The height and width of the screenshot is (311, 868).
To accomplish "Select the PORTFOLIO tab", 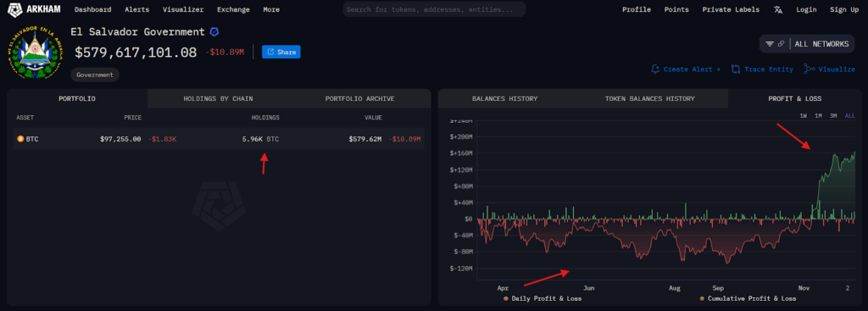I will (x=77, y=98).
